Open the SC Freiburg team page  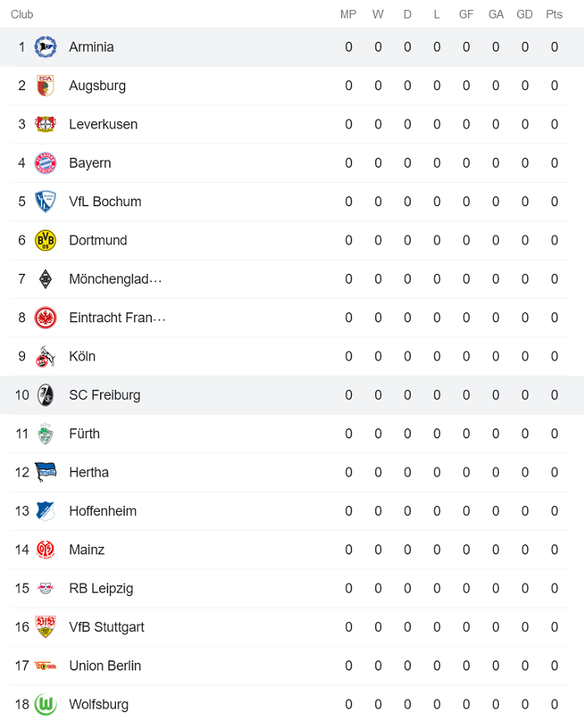104,394
